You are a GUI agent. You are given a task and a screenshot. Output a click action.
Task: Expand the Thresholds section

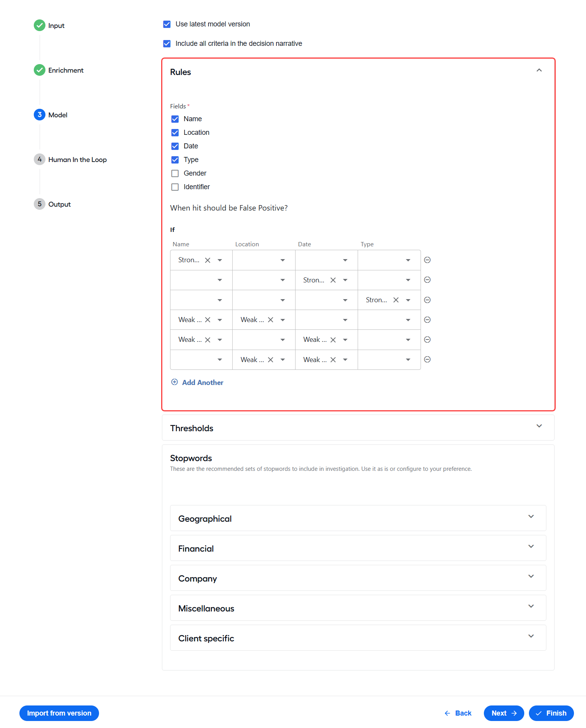point(358,428)
